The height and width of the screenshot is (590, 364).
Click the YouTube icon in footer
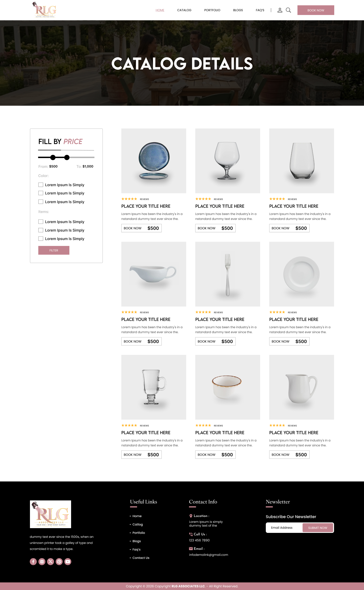coord(68,562)
